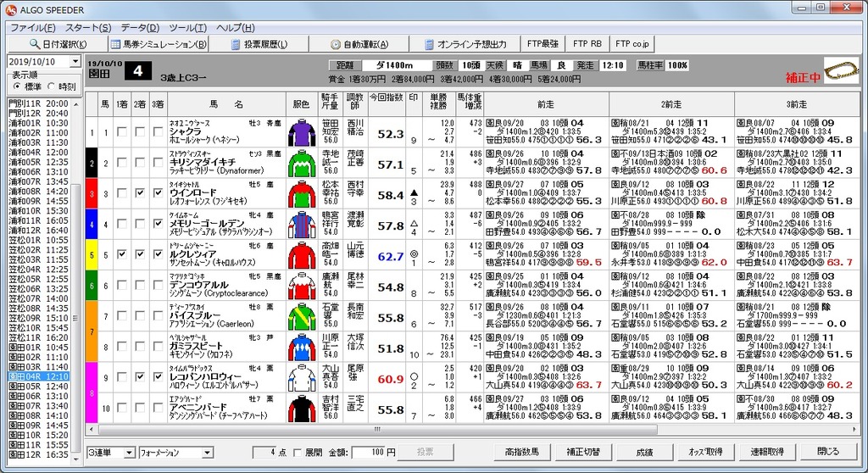Click the 閉じる button
868x473 pixels.
pos(828,452)
